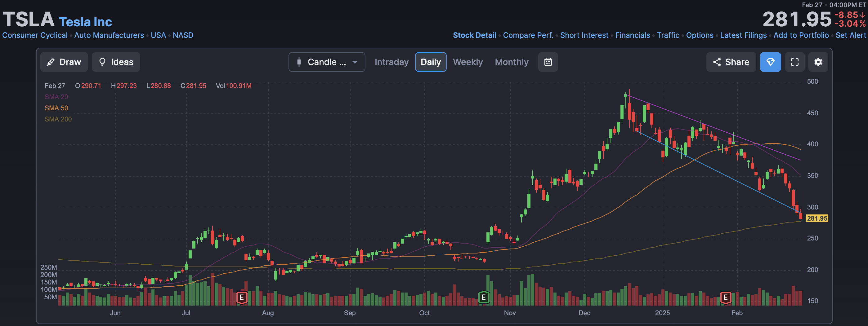The width and height of the screenshot is (868, 326).
Task: Switch to Intraday timeframe
Action: click(391, 62)
